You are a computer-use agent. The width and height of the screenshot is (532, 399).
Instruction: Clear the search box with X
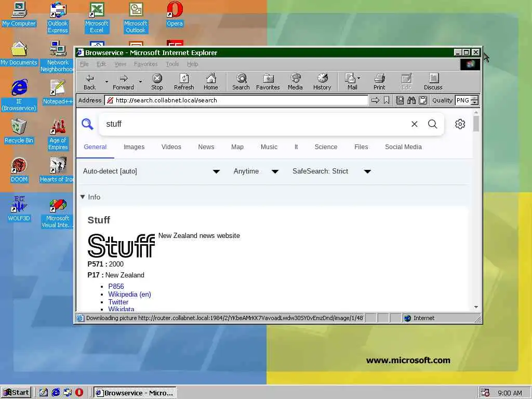point(414,124)
